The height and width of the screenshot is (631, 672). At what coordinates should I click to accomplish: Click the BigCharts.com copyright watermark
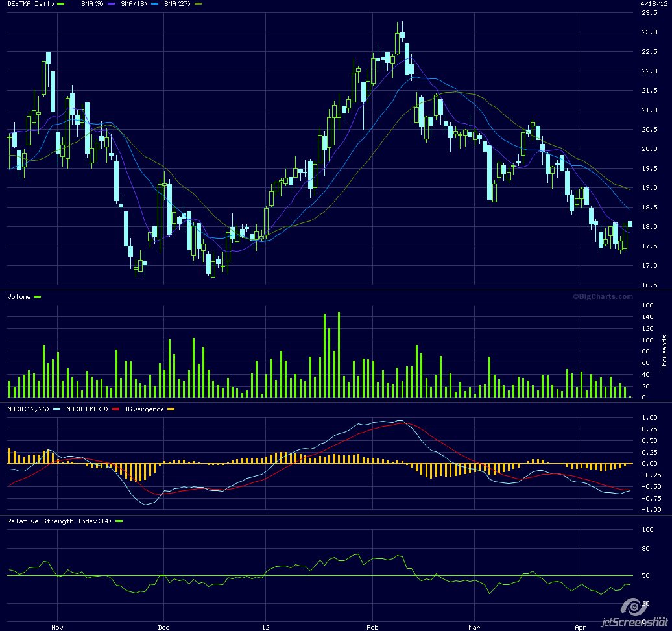pyautogui.click(x=603, y=296)
